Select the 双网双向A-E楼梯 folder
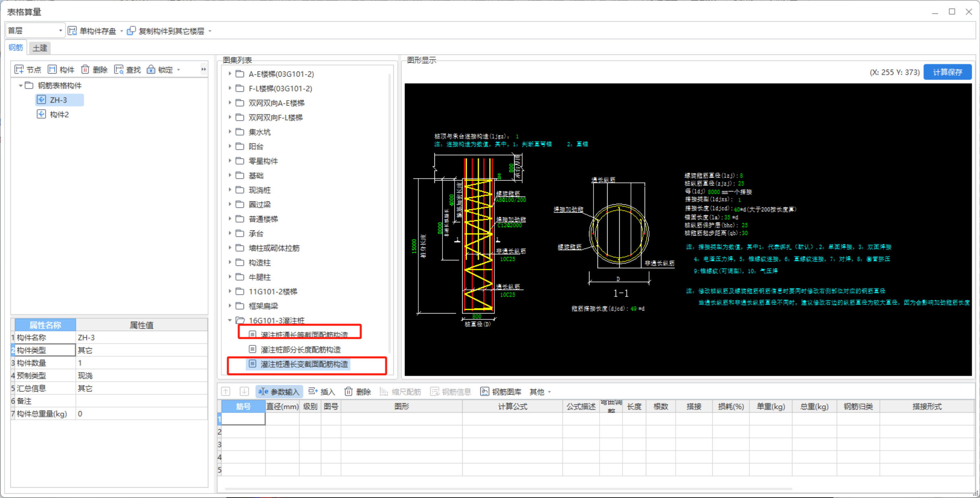The height and width of the screenshot is (498, 980). [276, 103]
